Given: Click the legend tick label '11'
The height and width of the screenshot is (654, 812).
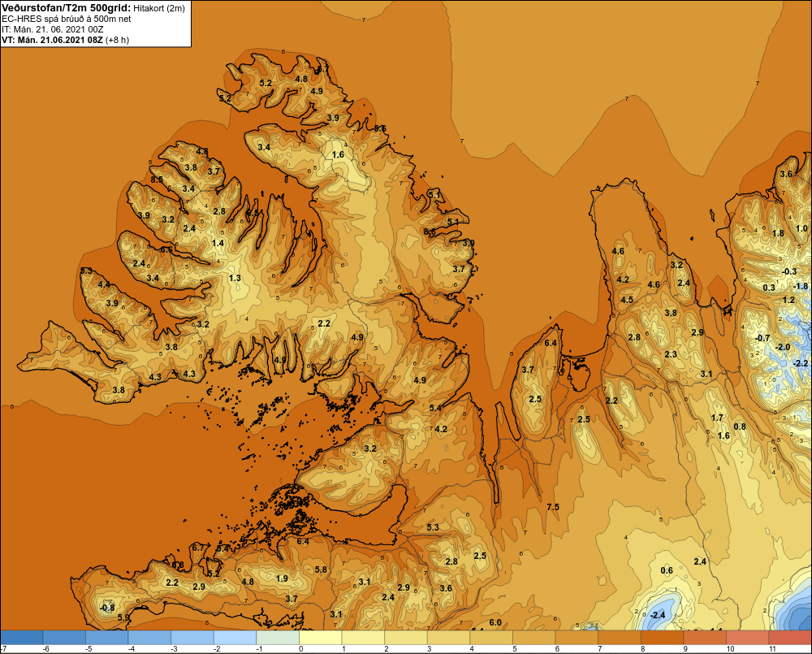Looking at the screenshot, I should point(771,649).
